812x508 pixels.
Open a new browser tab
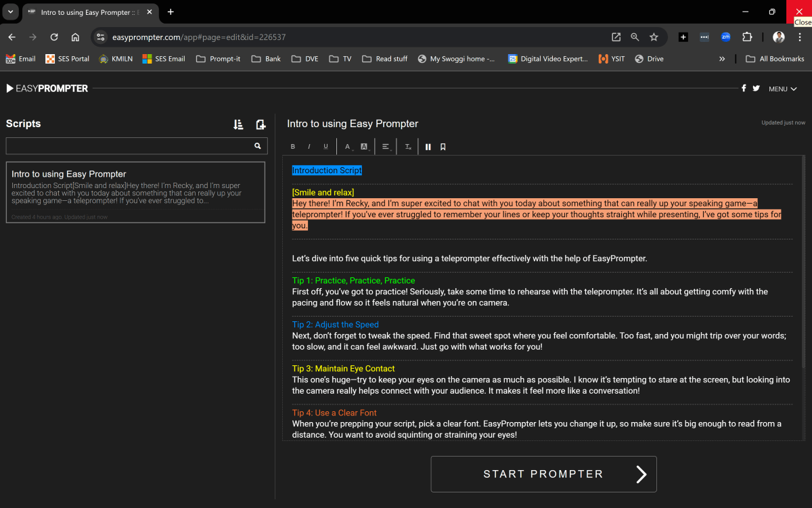(x=171, y=12)
